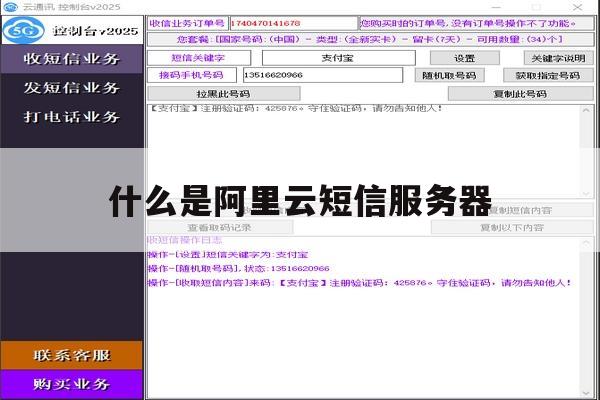600x400 pixels.
Task: Click the 控制台v2025 header title
Action: [95, 31]
